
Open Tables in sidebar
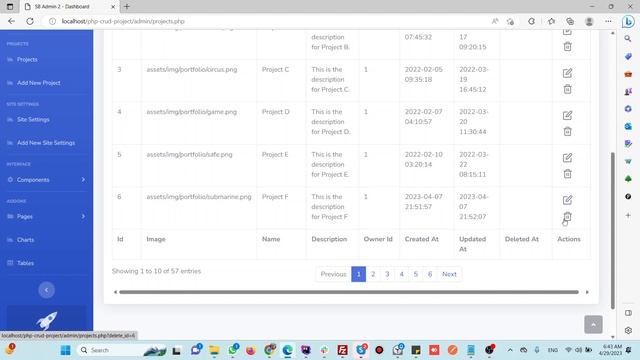[25, 263]
